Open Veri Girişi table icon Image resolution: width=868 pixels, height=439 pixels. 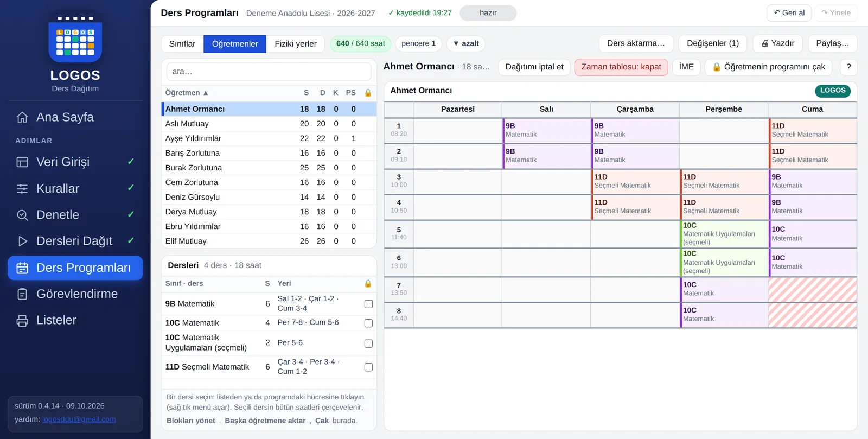tap(22, 162)
